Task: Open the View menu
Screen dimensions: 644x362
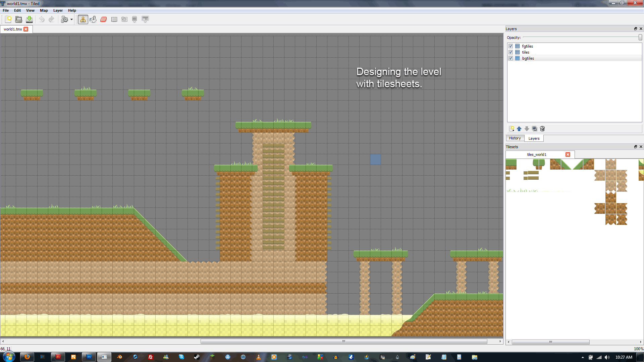Action: (x=30, y=10)
